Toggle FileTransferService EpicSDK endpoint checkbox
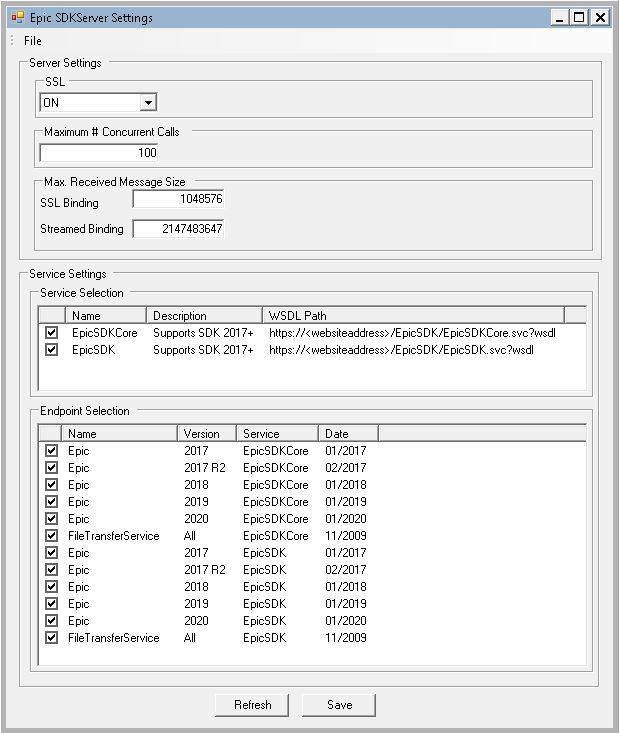Screen dimensions: 619x733 51,638
